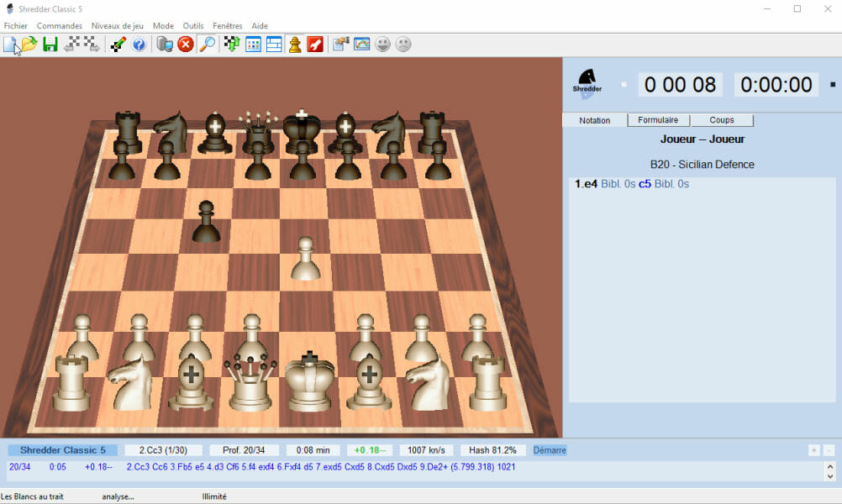Viewport: 842px width, 504px height.
Task: Click the 2.Cc3 (1/30) current move field
Action: point(163,450)
